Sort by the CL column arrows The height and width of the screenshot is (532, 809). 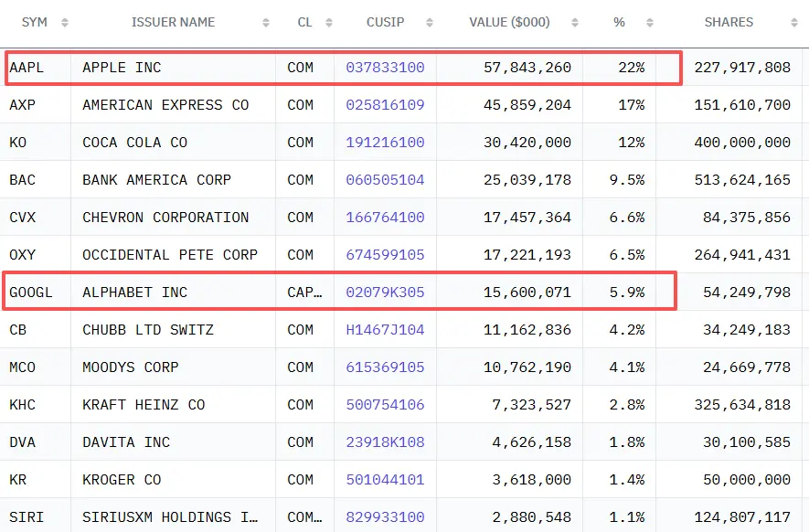coord(329,23)
